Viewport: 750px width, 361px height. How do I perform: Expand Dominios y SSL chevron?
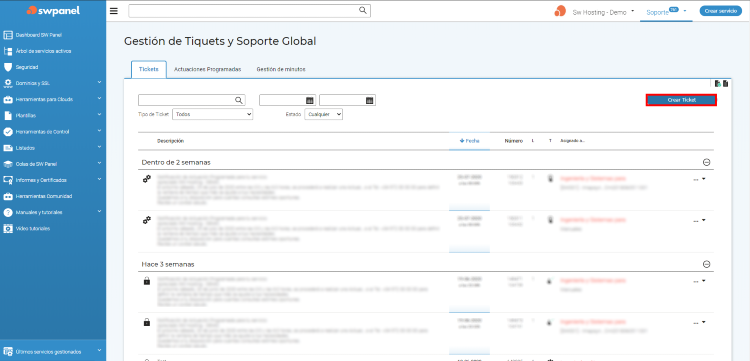99,82
